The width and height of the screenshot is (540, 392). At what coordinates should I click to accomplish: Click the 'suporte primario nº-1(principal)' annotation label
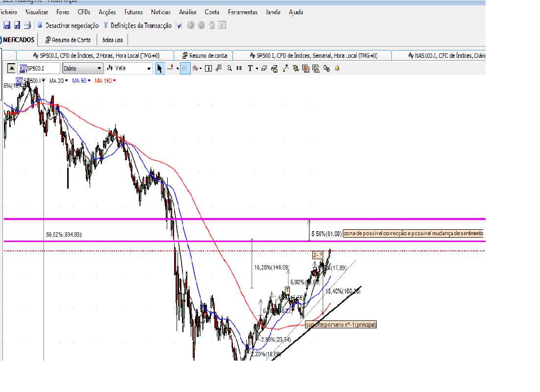[341, 324]
